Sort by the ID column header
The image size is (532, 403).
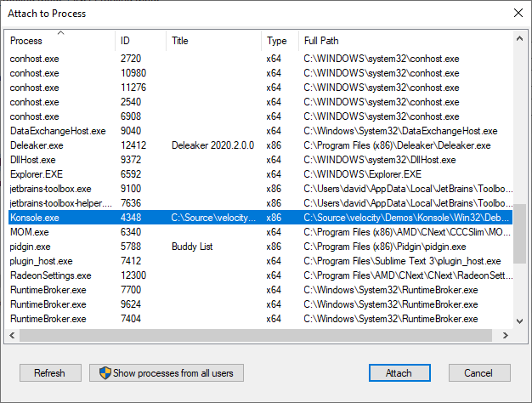coord(140,41)
